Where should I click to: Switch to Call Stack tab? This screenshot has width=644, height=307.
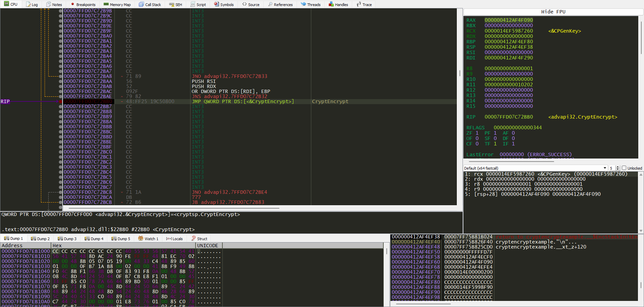point(150,4)
